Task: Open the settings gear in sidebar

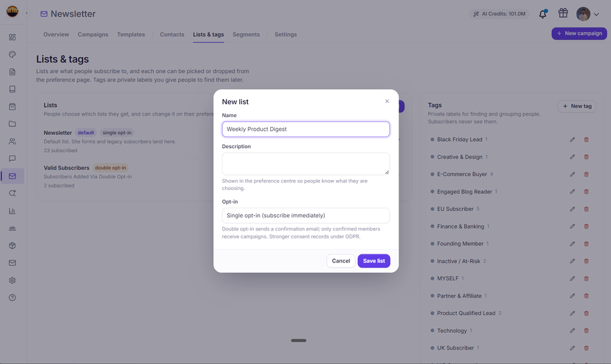Action: [13, 280]
